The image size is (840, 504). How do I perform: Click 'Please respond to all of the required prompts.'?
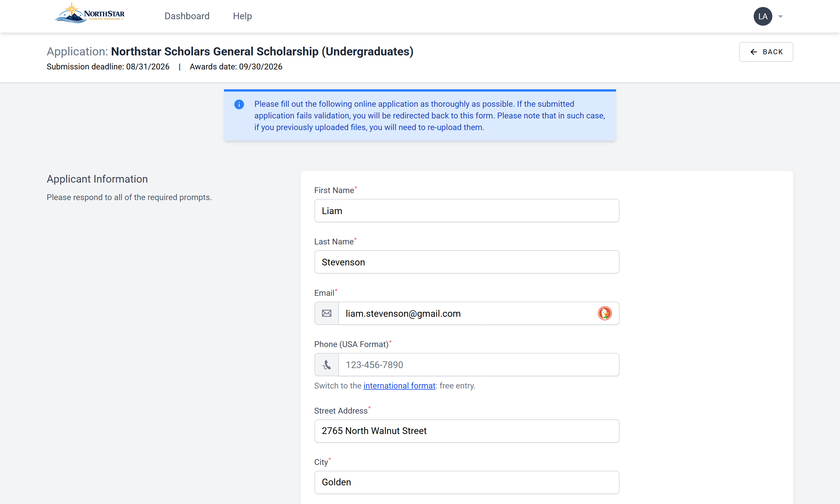click(x=129, y=197)
